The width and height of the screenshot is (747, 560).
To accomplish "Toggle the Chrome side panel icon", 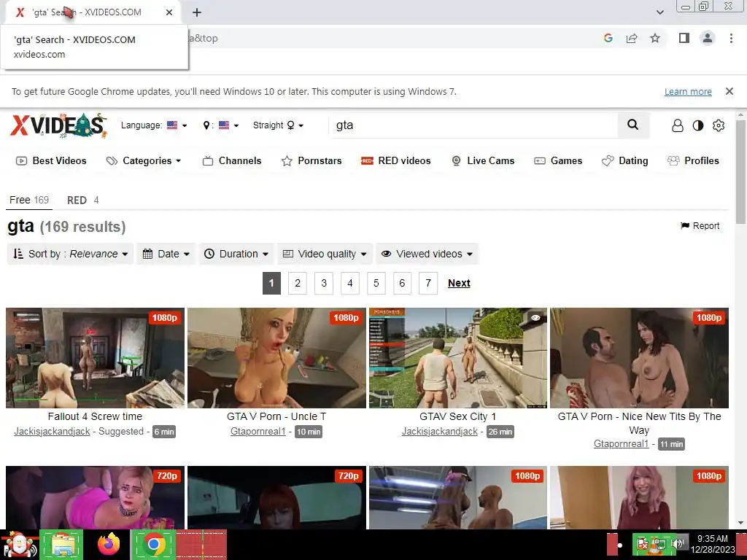I will (684, 38).
